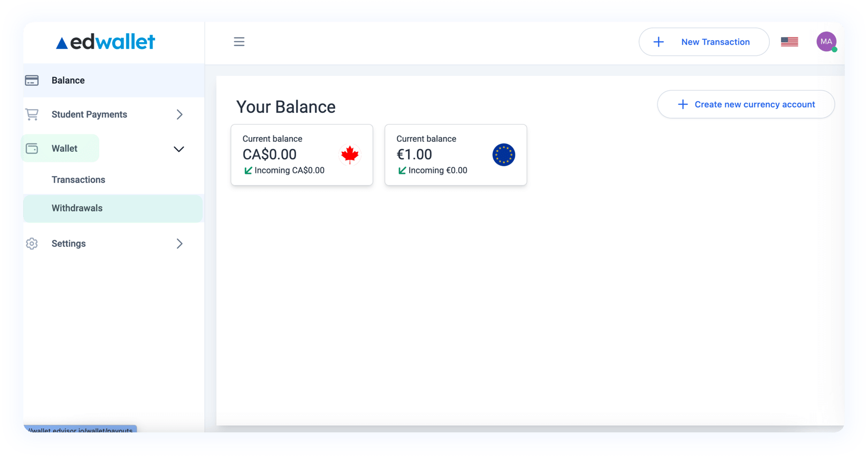The height and width of the screenshot is (457, 868).
Task: Click the edwallet logo
Action: point(104,41)
